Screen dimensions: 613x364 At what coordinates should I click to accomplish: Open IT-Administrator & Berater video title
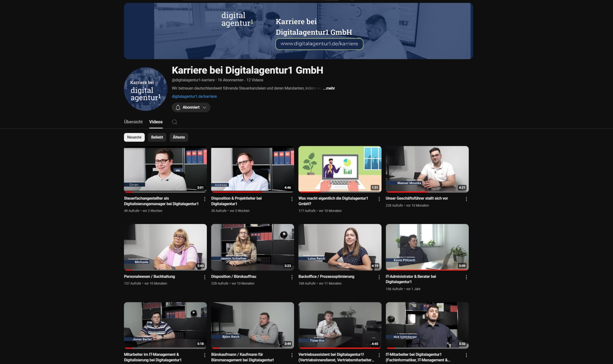point(411,279)
